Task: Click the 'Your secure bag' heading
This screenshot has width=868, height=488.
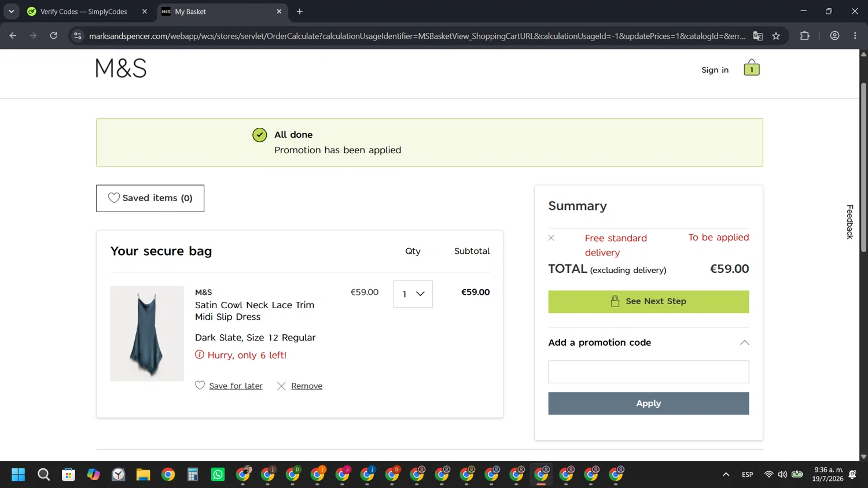Action: (x=161, y=252)
